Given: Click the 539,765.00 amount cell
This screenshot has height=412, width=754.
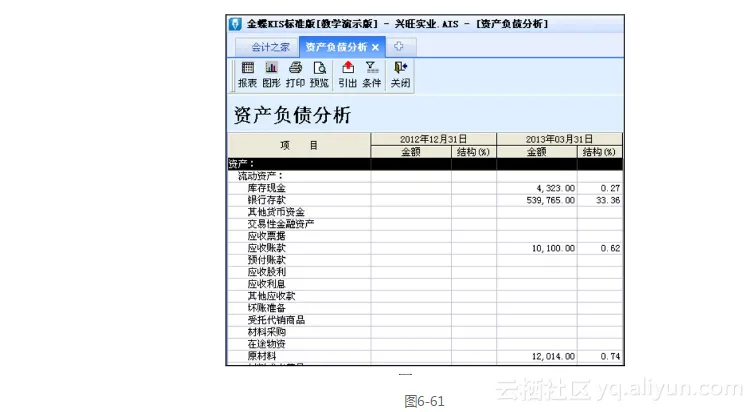Looking at the screenshot, I should [537, 200].
